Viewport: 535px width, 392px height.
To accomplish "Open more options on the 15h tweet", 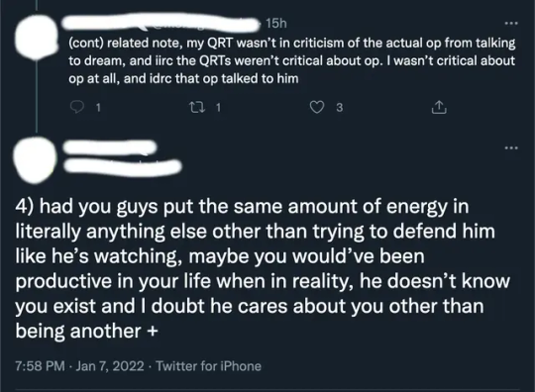I will [511, 24].
